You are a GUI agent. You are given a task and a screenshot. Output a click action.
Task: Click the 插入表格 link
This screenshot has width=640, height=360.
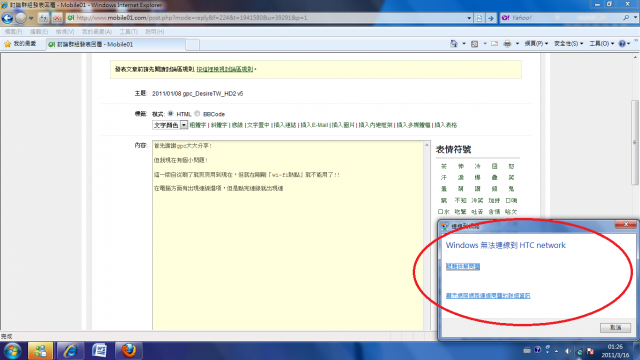point(446,125)
